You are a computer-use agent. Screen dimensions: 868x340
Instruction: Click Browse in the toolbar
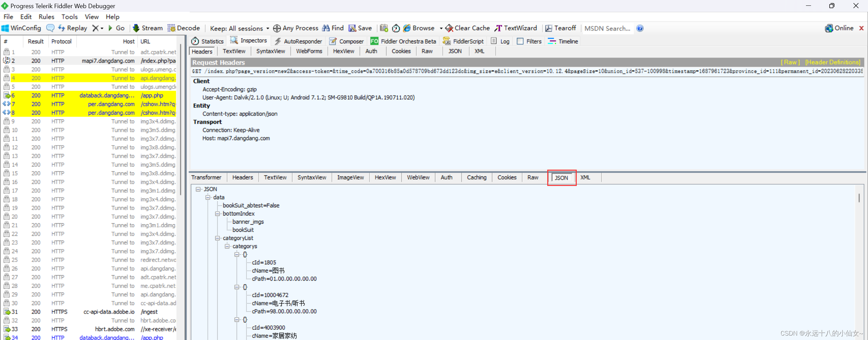point(419,28)
